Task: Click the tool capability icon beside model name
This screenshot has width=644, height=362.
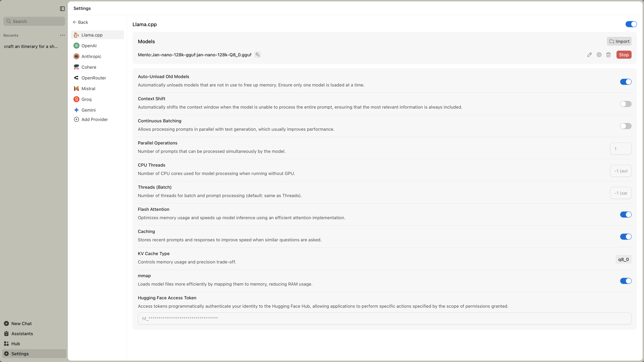Action: [257, 55]
